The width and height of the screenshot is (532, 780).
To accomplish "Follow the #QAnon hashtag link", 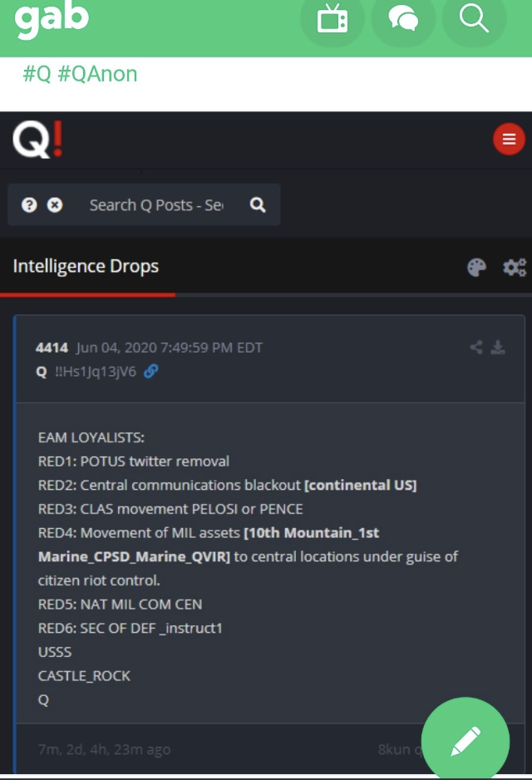I will pyautogui.click(x=97, y=74).
